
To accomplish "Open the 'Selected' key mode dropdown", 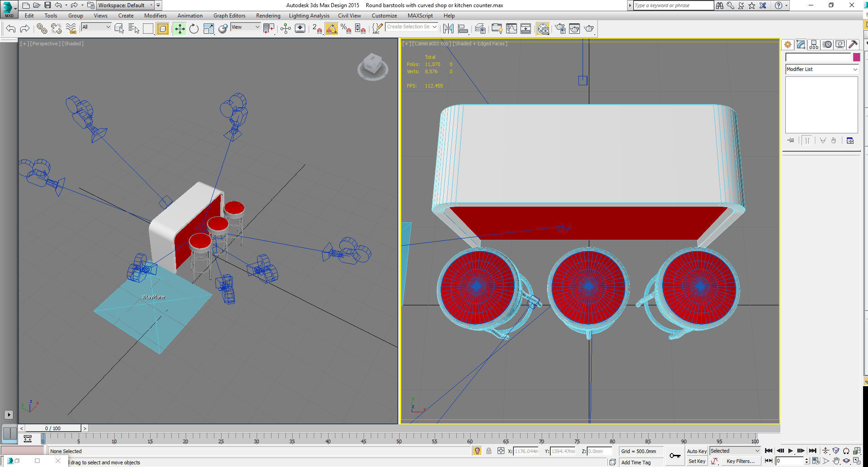I will pyautogui.click(x=734, y=451).
